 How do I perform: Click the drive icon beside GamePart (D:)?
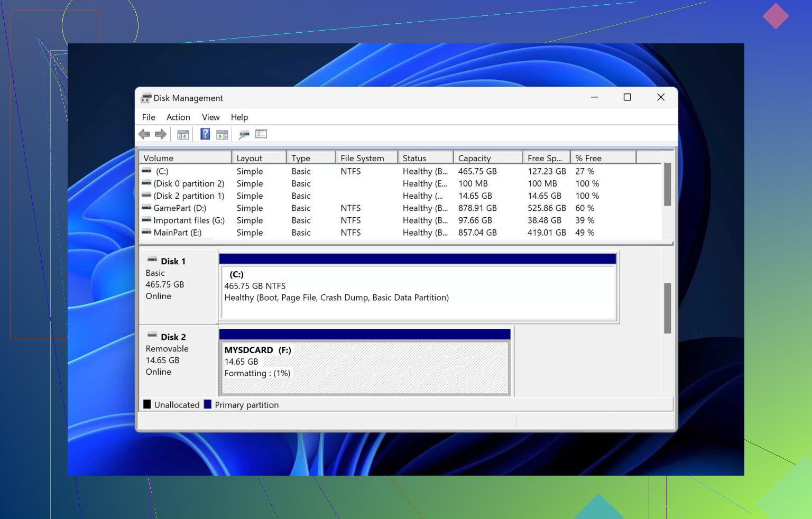click(146, 208)
